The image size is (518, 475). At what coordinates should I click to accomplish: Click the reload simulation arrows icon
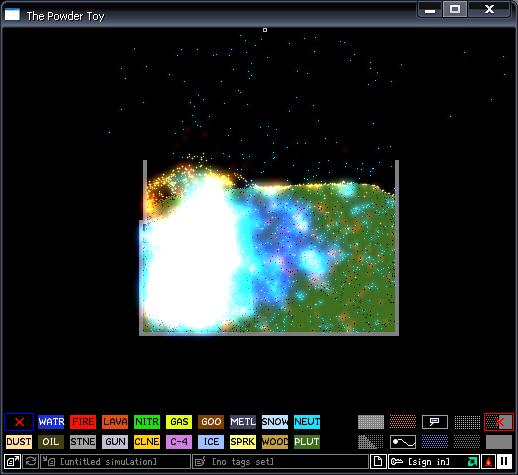(x=31, y=462)
